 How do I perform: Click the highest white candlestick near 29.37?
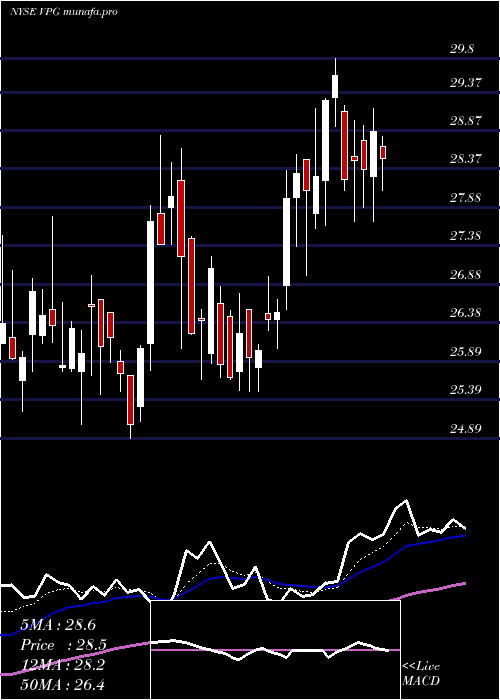tap(335, 86)
